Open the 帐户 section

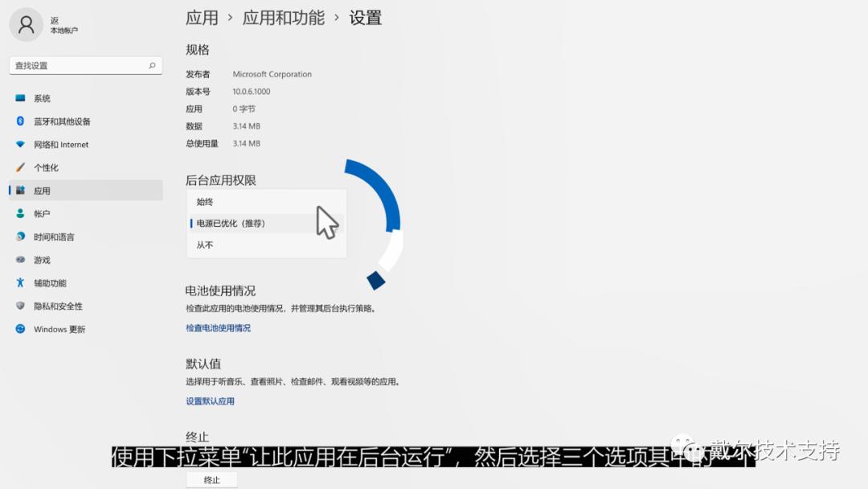[47, 213]
